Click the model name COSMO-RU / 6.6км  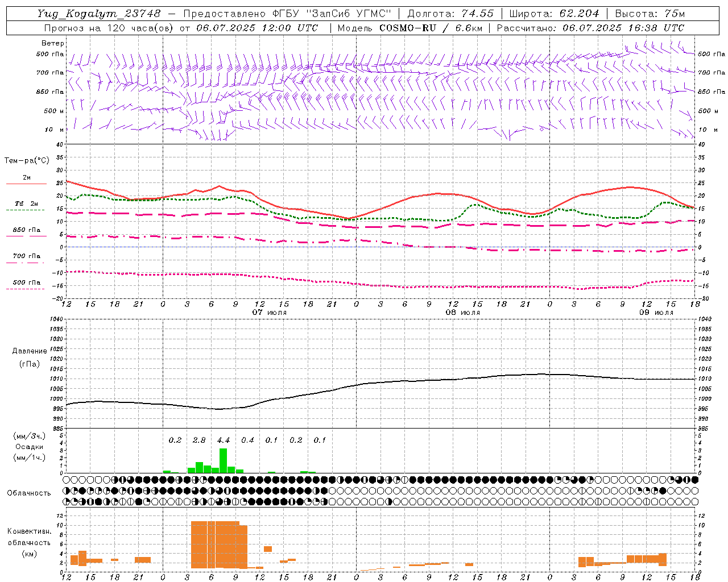(x=431, y=28)
